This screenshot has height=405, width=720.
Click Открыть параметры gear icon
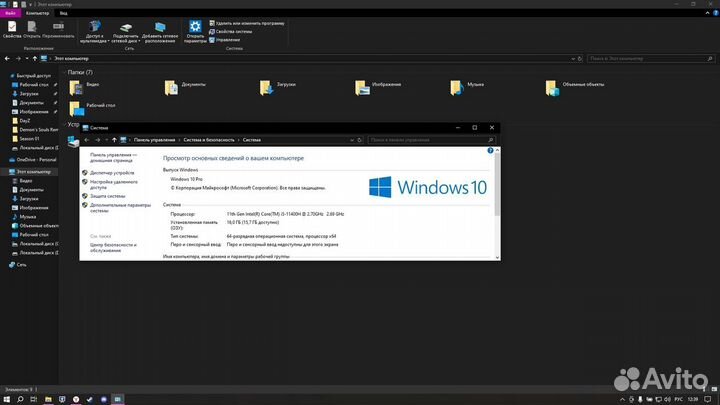point(195,28)
